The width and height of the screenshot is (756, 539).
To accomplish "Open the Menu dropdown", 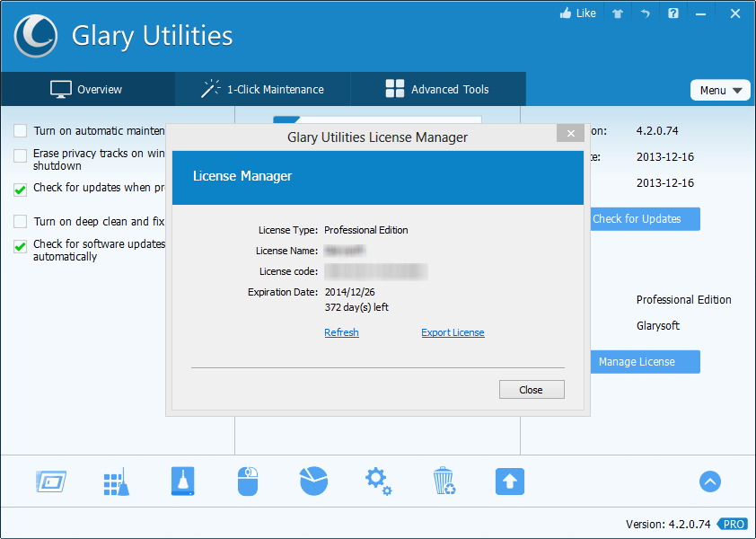I will point(720,90).
